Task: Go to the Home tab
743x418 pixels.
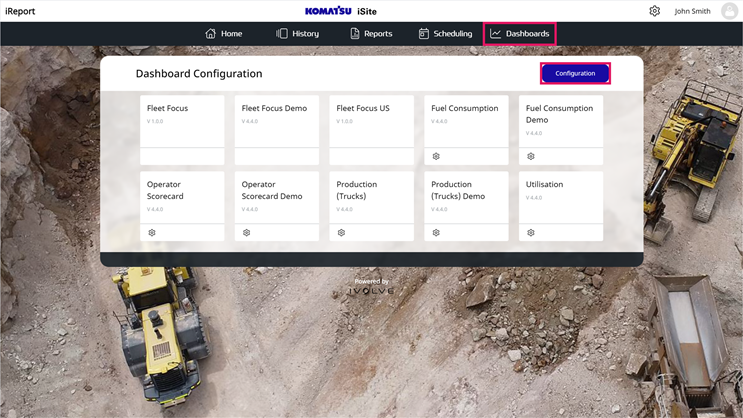Action: pyautogui.click(x=224, y=34)
